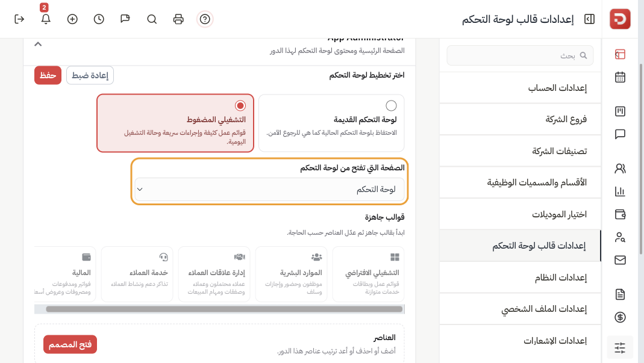The width and height of the screenshot is (644, 363).
Task: Open الأقسام والمسميات الوظيفية menu item
Action: point(520,183)
